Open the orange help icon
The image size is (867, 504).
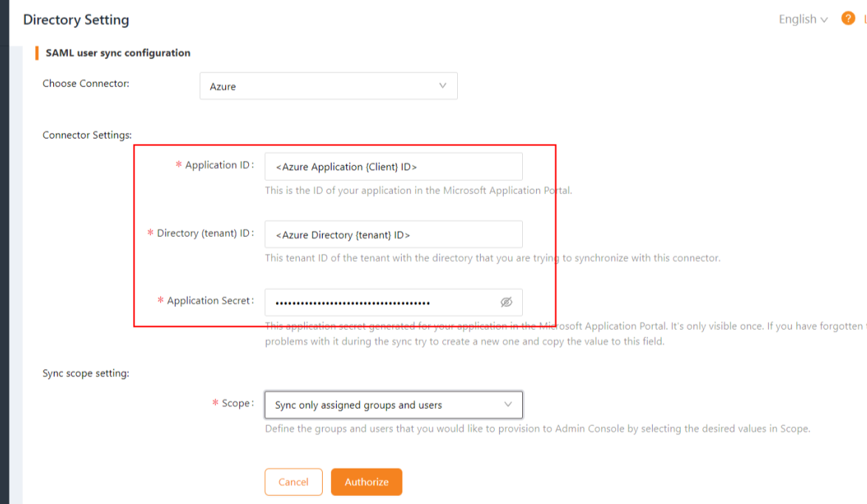(848, 18)
